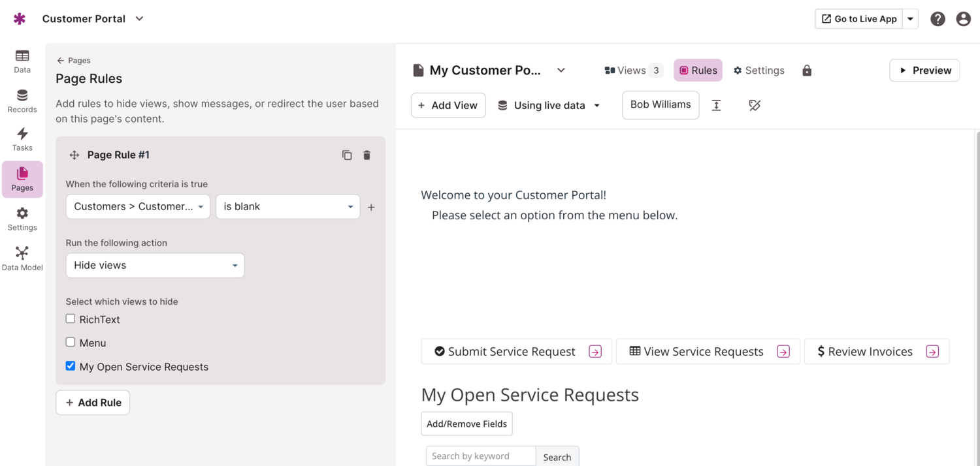
Task: Check the RichText view checkbox
Action: pos(71,319)
